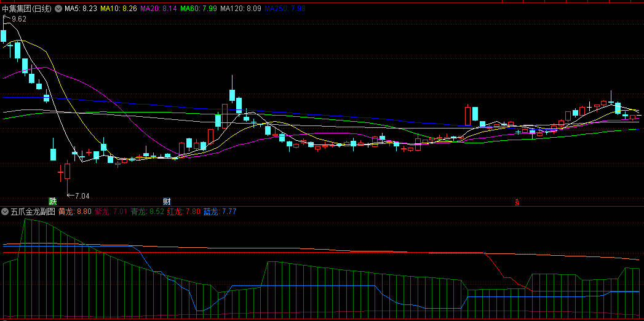644x321 pixels.
Task: Click the MA5 moving average label
Action: point(81,9)
